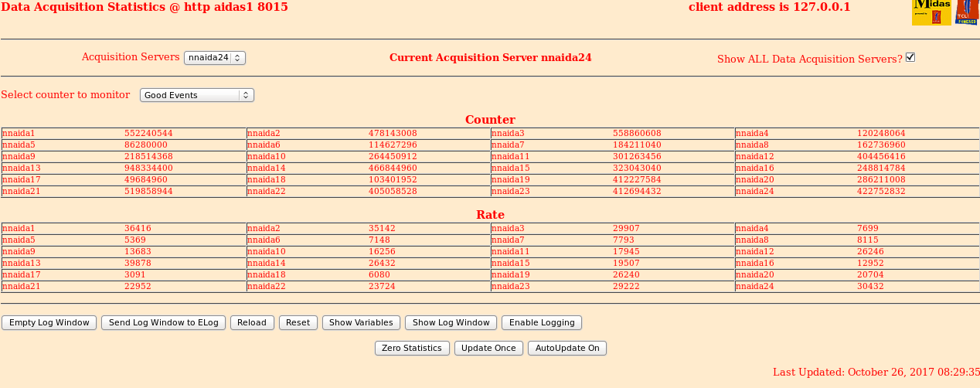
Task: Select rate value 8115
Action: (x=868, y=240)
